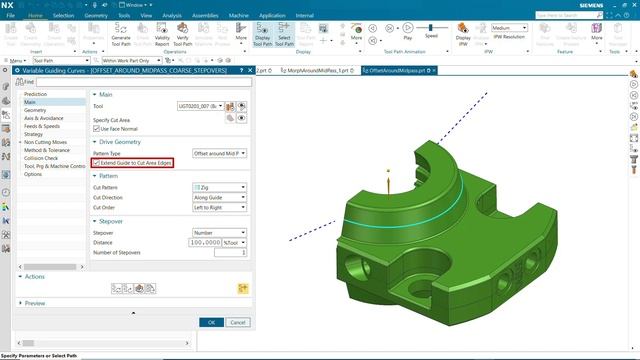Click Generate Tool Path in the ribbon
The height and width of the screenshot is (360, 640).
tap(121, 34)
